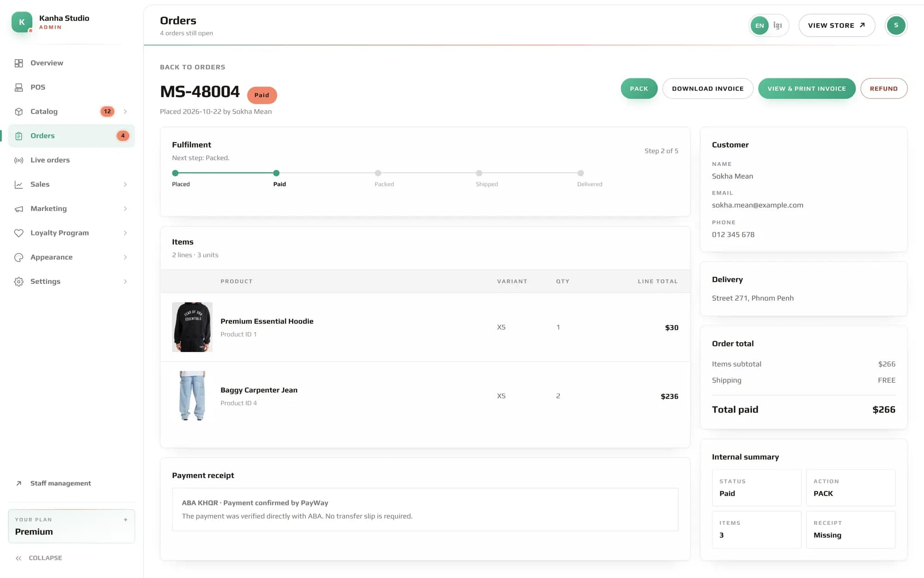Click BACK TO ORDERS link
Screen dimensions: 924x578
[x=193, y=67]
